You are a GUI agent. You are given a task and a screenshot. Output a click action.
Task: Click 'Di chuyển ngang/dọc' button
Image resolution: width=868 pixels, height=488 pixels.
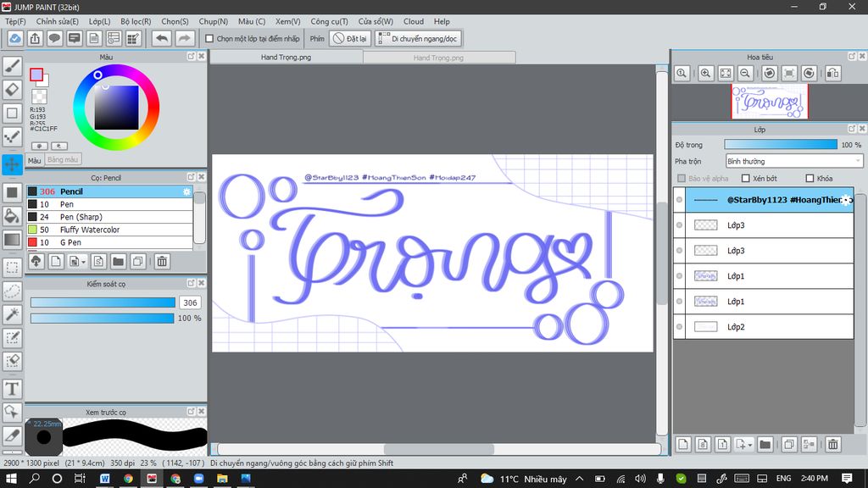(418, 39)
